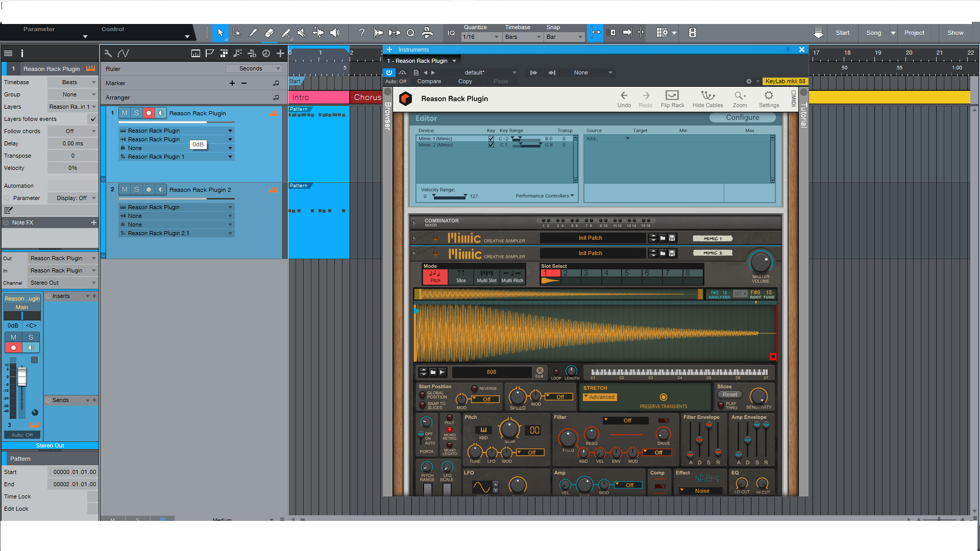Toggle Key checkbox for Mimic 1 device

coord(491,139)
